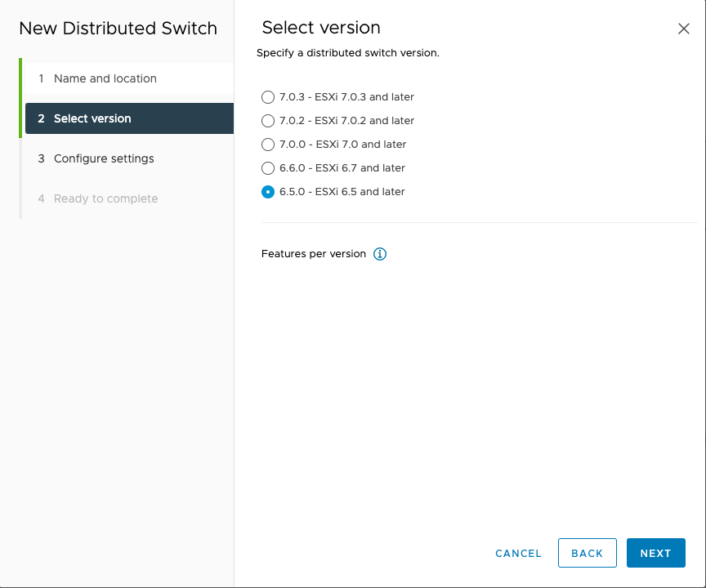Click the Select version heading

[x=320, y=28]
